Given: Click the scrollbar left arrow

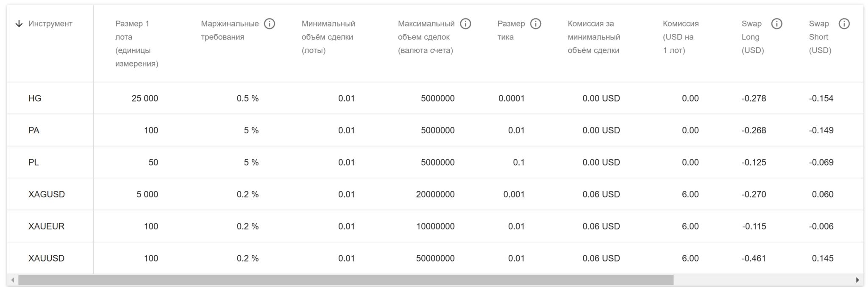Looking at the screenshot, I should pos(13,280).
